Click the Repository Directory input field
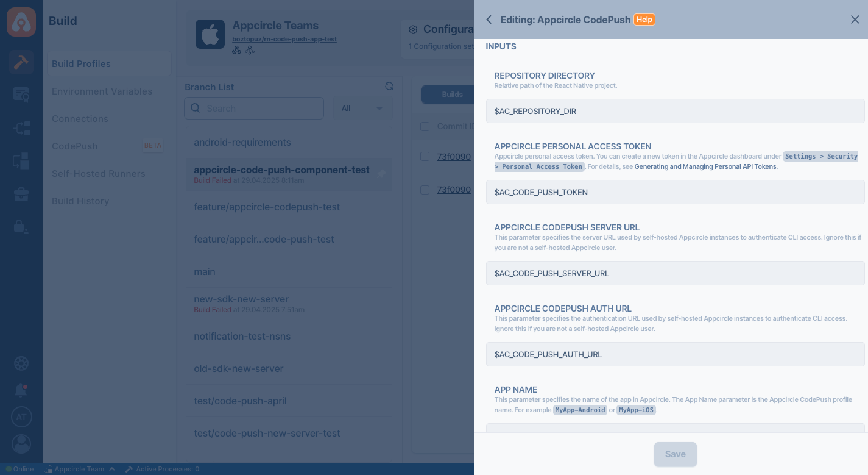Viewport: 868px width, 475px height. click(675, 111)
